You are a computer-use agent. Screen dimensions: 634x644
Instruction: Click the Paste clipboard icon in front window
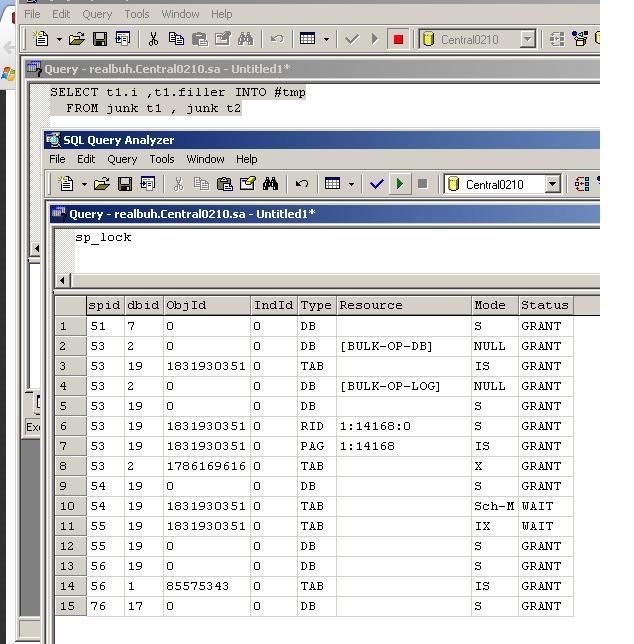point(224,184)
